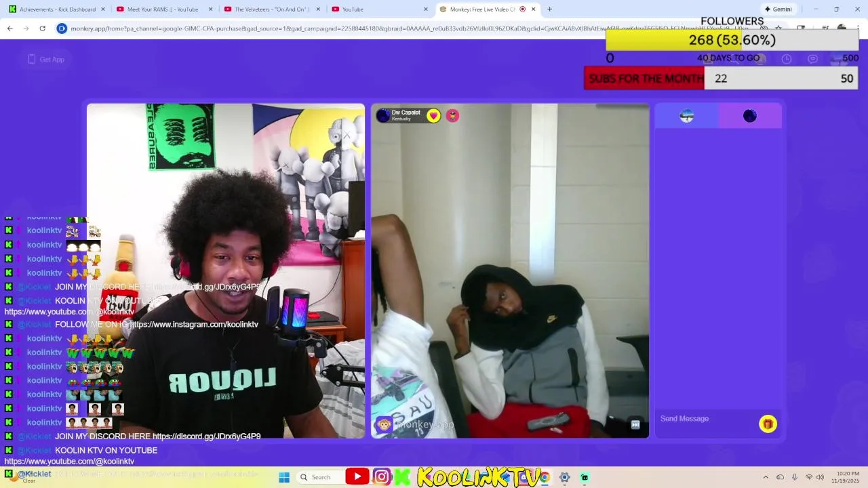This screenshot has width=868, height=488.
Task: Close the Monkey Free Live Video tab
Action: (x=533, y=9)
